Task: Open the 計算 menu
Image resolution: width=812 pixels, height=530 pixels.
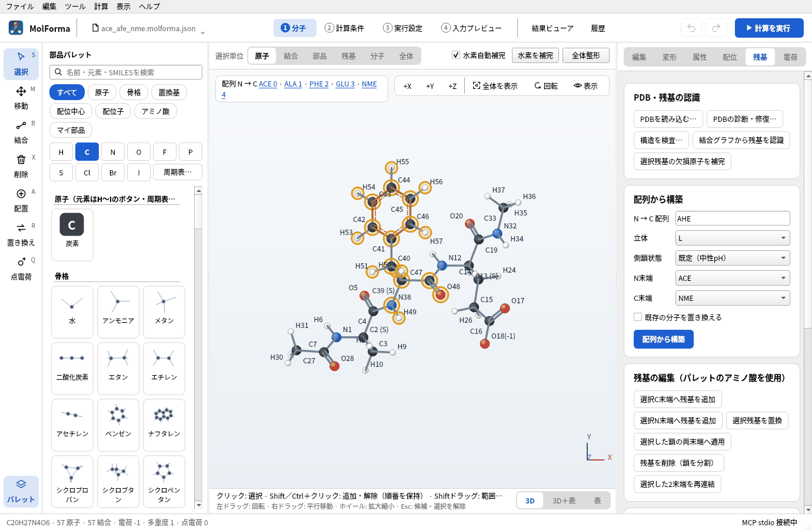Action: coord(101,6)
